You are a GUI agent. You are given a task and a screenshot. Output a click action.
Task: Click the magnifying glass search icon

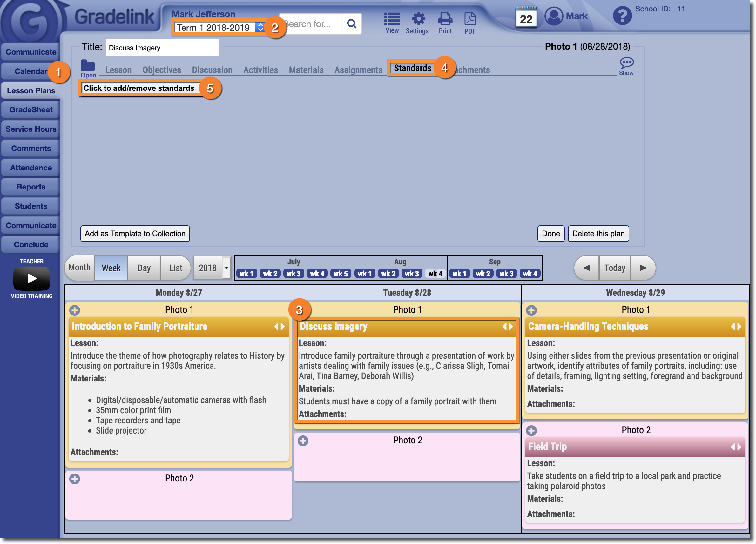click(351, 24)
